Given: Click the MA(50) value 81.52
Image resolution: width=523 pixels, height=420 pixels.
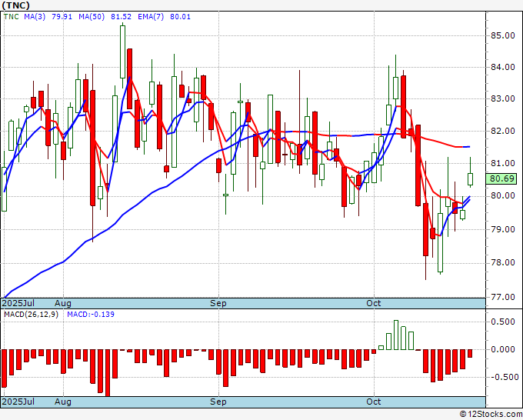Looking at the screenshot, I should coord(121,17).
